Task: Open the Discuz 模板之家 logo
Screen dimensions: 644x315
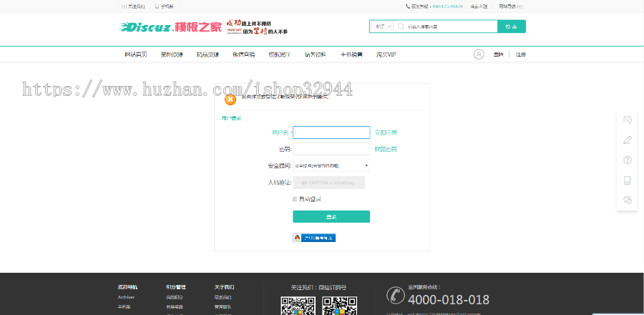Action: click(x=170, y=27)
